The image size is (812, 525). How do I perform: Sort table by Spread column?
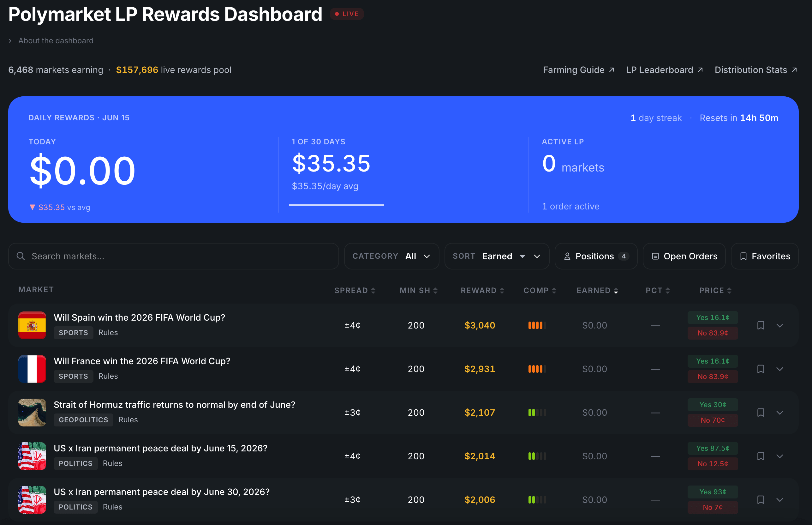pyautogui.click(x=355, y=290)
